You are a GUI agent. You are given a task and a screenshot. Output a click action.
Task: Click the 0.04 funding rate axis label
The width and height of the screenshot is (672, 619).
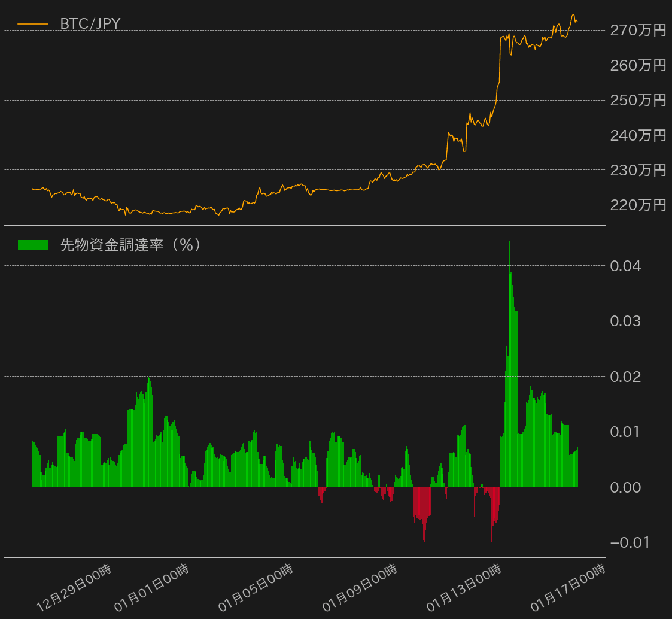[625, 266]
